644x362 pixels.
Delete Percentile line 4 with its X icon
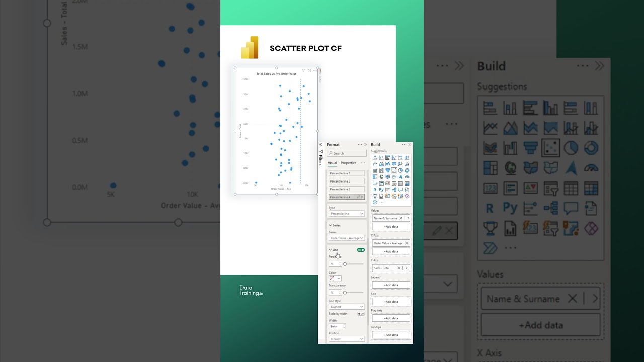pos(362,197)
